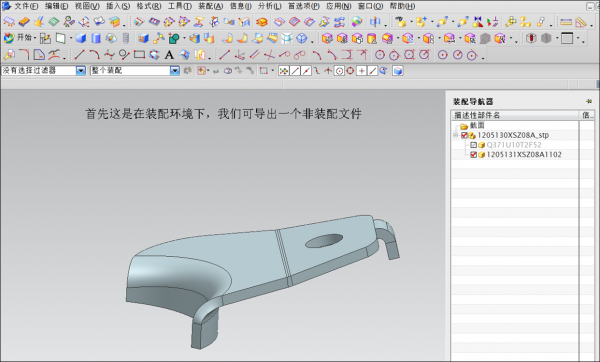Select the blue Block feature icon
The image size is (600, 362).
click(x=80, y=38)
